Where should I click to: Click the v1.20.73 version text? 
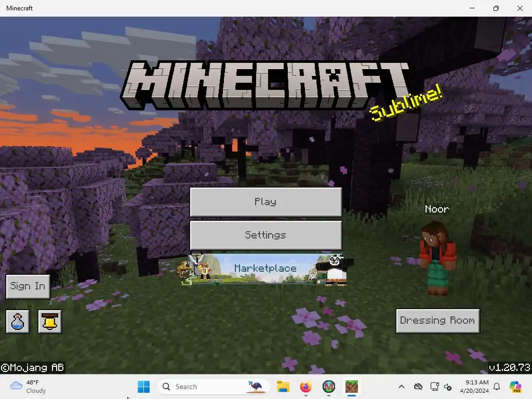509,367
